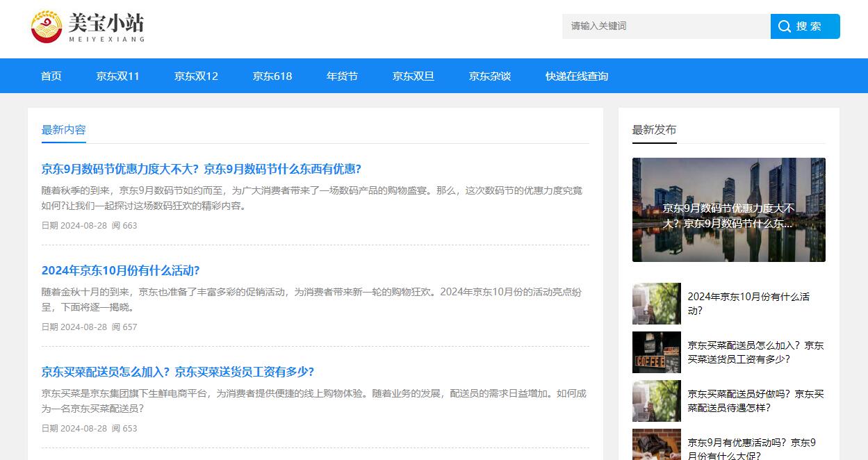Click the 美宝小站 site logo
Image resolution: width=868 pixels, height=460 pixels.
tap(88, 26)
